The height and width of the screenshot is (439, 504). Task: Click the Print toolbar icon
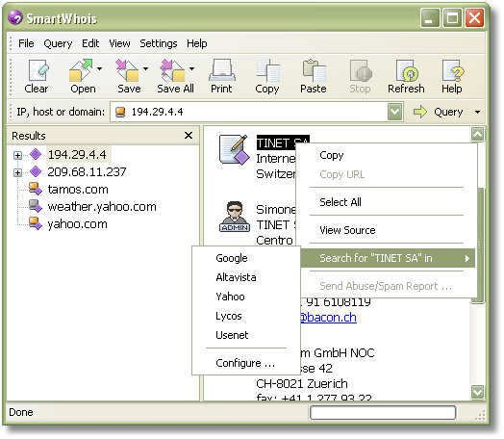point(222,70)
